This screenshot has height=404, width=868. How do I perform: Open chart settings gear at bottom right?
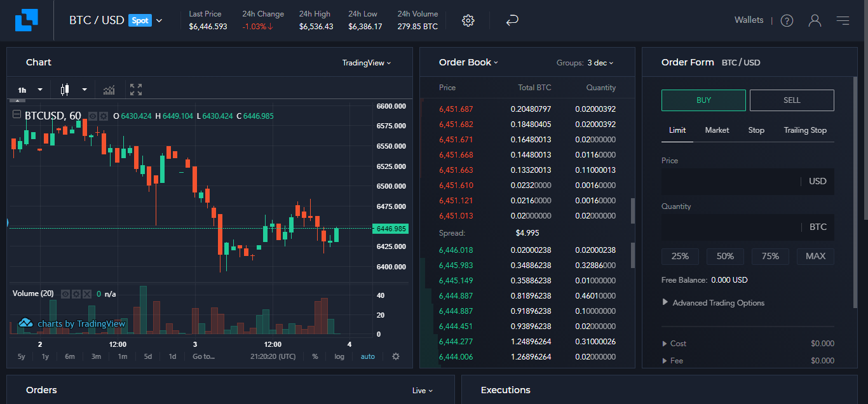[x=396, y=356]
